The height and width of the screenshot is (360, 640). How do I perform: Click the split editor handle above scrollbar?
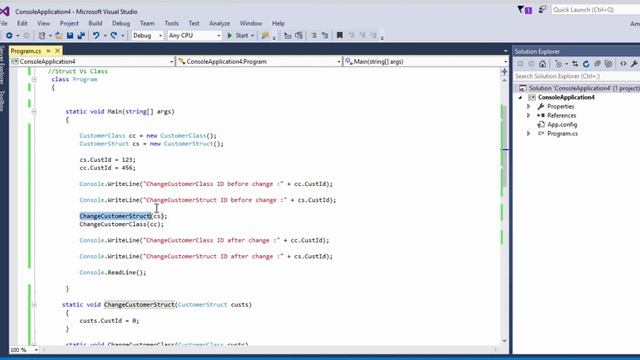click(504, 72)
